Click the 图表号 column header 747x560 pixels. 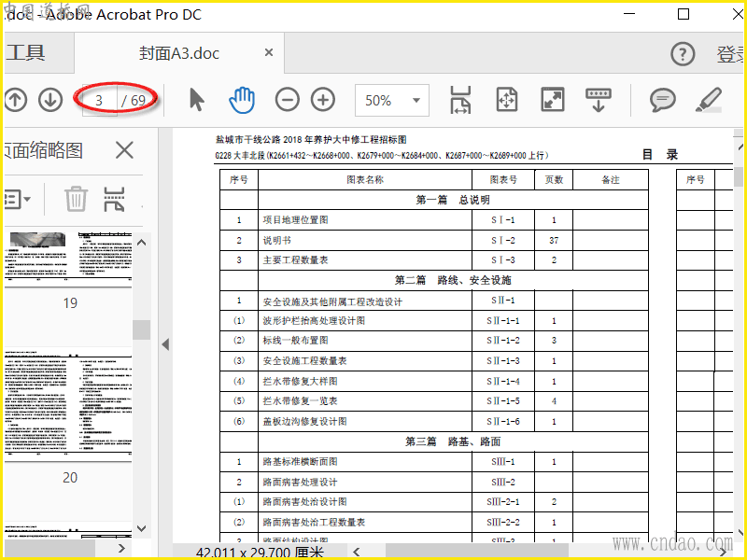click(x=503, y=179)
